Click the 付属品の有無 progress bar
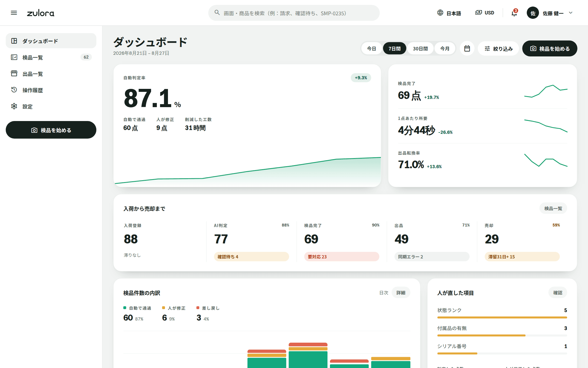The width and height of the screenshot is (588, 368). pos(502,335)
